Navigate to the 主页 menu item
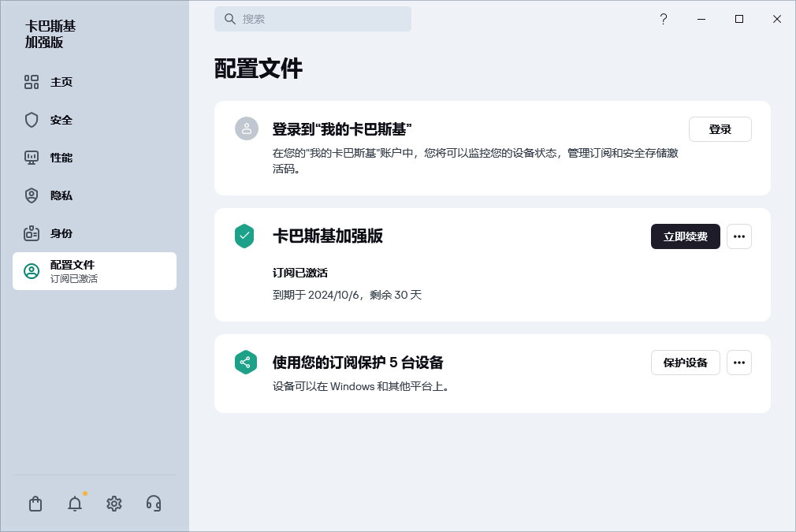 tap(55, 82)
